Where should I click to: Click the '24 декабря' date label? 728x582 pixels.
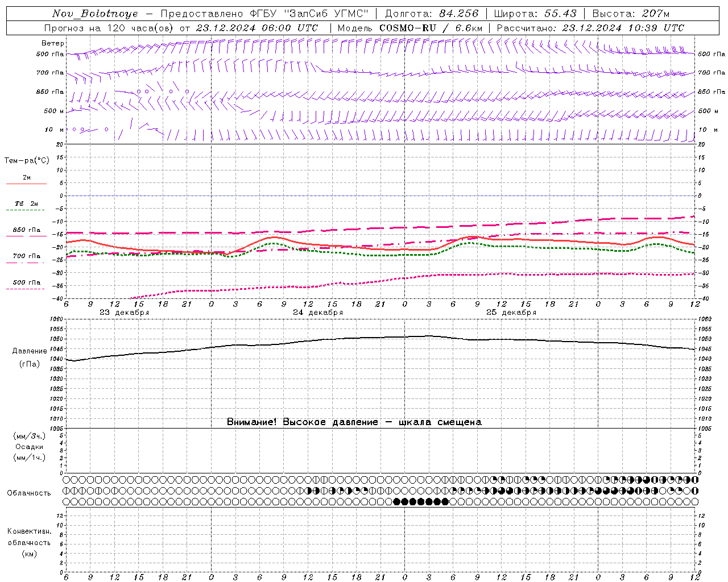tap(318, 313)
